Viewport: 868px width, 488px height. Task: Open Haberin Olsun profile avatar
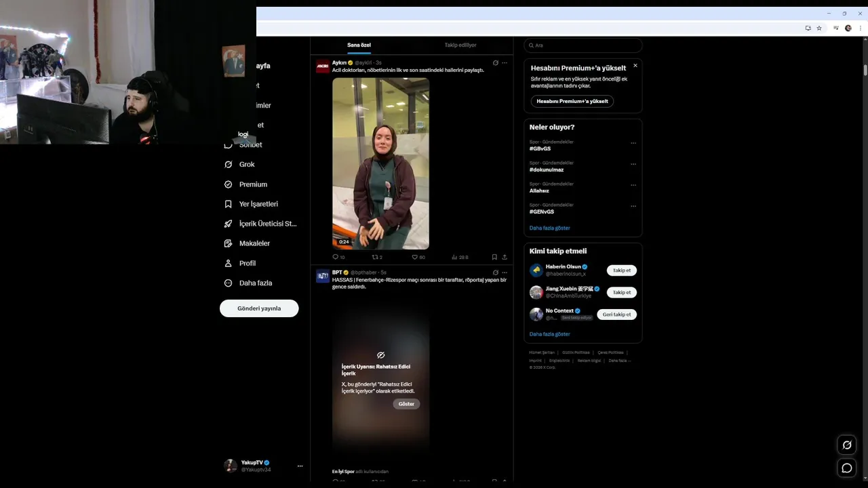pyautogui.click(x=536, y=270)
